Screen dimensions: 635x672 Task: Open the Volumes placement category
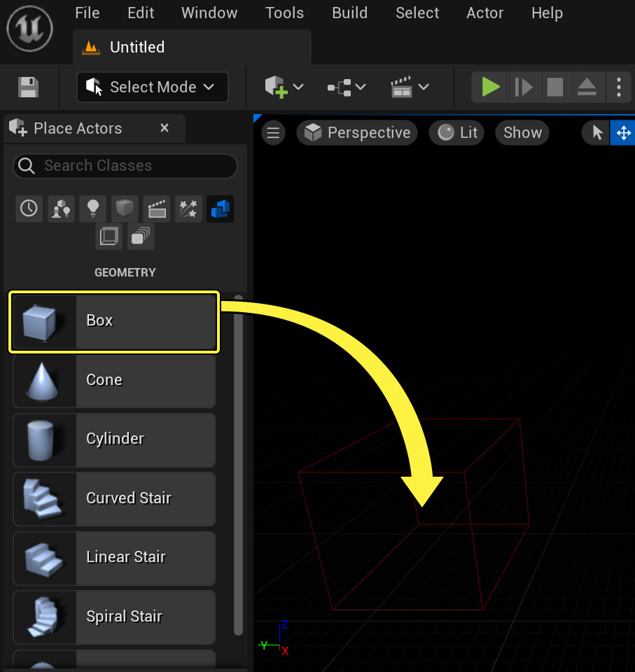tap(109, 236)
